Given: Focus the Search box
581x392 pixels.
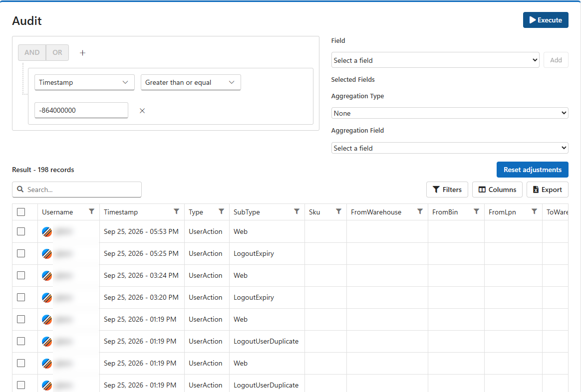Looking at the screenshot, I should 77,190.
